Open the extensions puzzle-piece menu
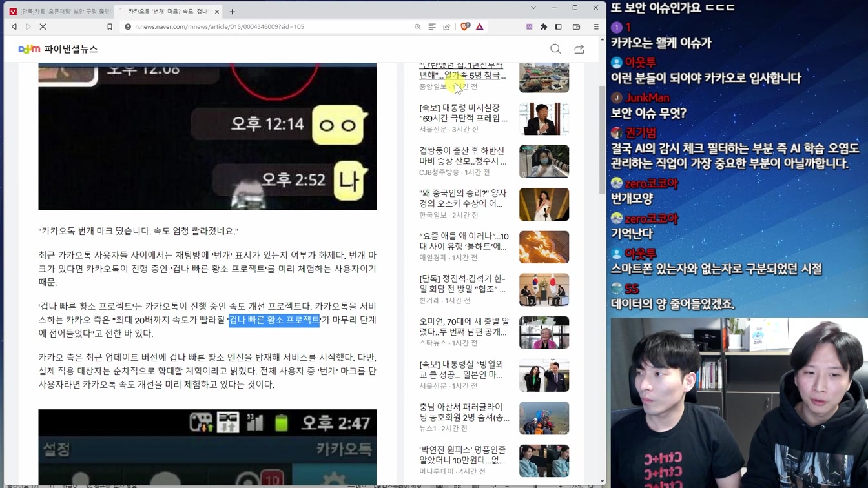This screenshot has width=868, height=488. coord(544,27)
